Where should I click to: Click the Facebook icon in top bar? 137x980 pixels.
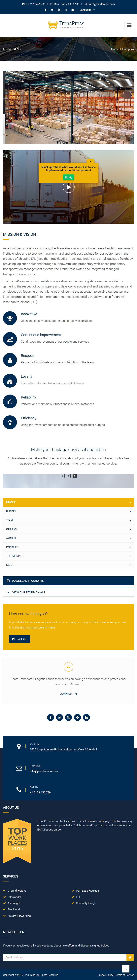(46, 10)
